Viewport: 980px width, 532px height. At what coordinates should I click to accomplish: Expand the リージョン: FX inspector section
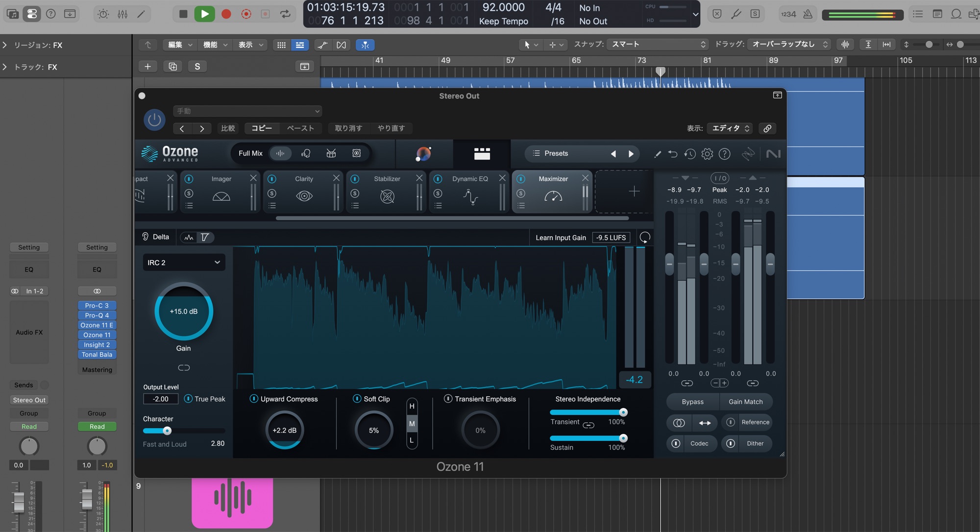tap(5, 45)
